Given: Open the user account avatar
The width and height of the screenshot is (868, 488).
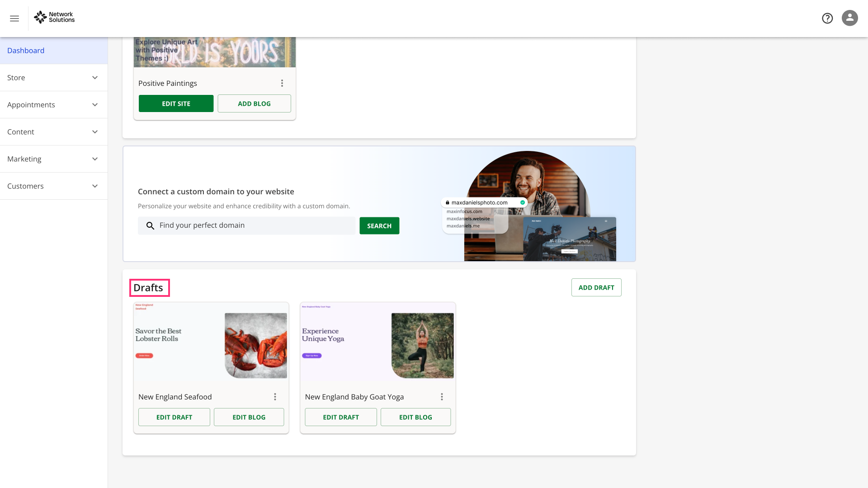Looking at the screenshot, I should coord(849,18).
